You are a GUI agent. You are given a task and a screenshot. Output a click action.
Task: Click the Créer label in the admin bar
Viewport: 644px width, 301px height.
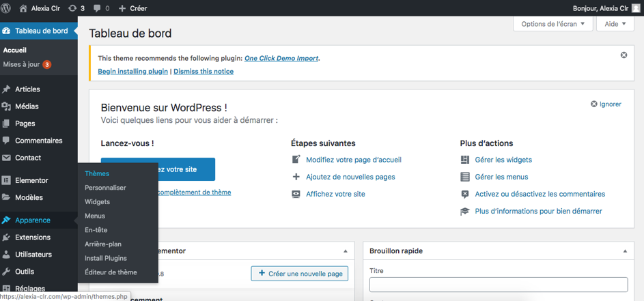point(139,8)
